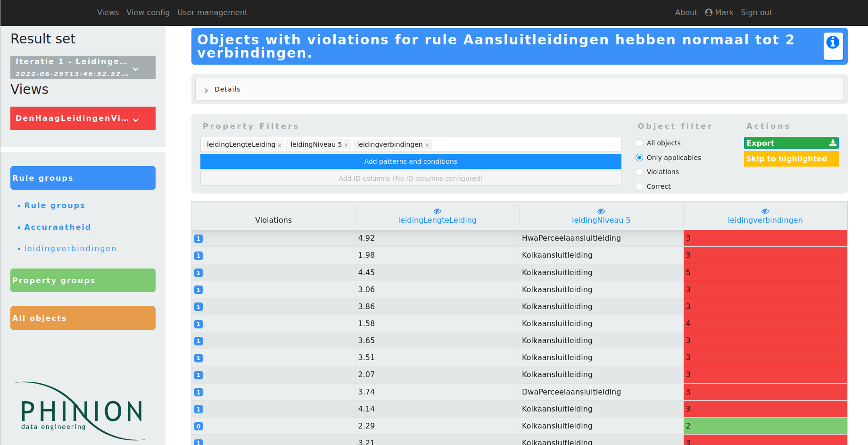Open User management in the top bar
Viewport: 868px width, 445px height.
[x=212, y=12]
